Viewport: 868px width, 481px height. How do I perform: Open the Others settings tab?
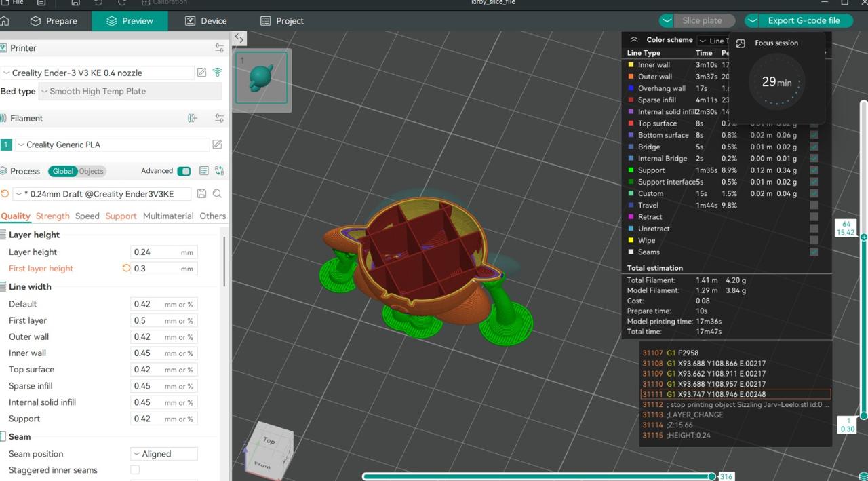point(213,216)
